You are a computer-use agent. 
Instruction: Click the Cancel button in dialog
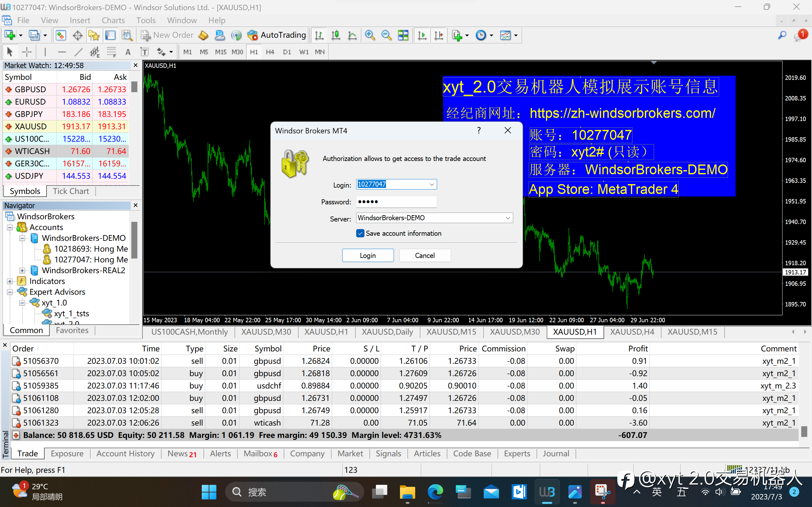pos(425,255)
